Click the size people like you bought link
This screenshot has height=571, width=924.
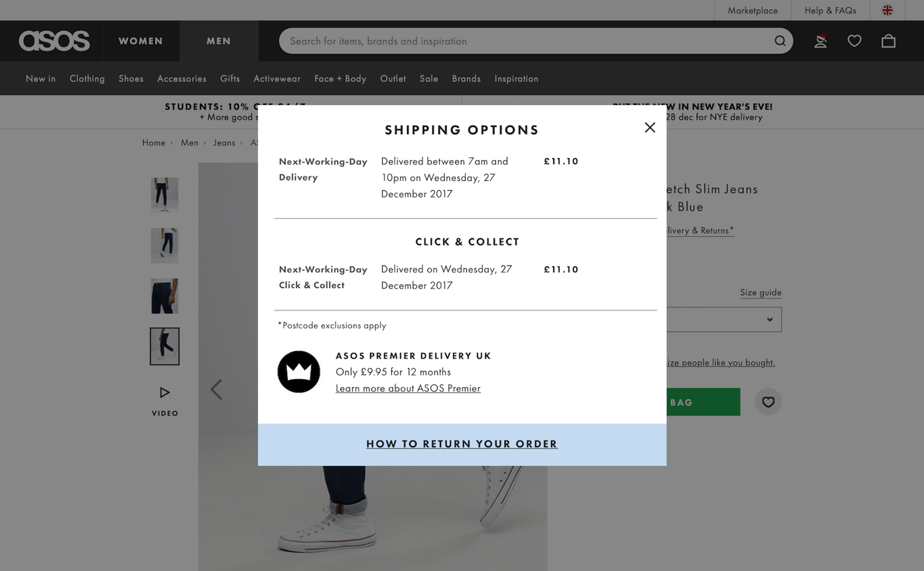pos(721,362)
